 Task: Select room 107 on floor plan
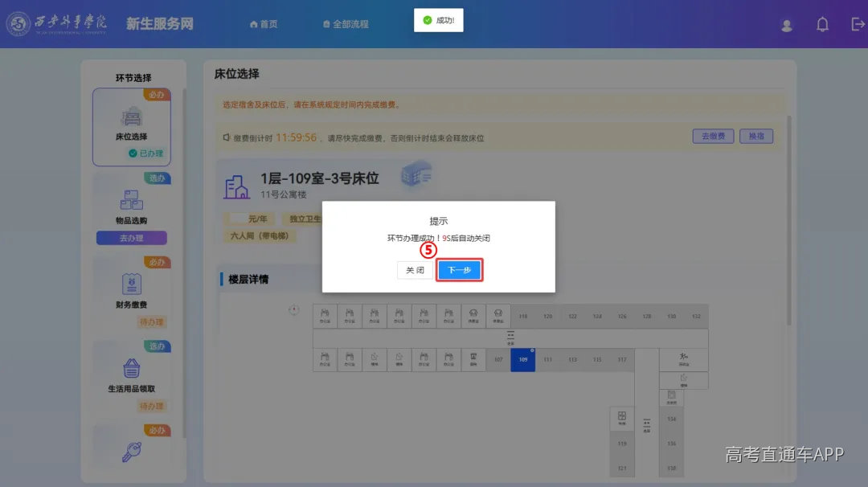[x=498, y=360]
